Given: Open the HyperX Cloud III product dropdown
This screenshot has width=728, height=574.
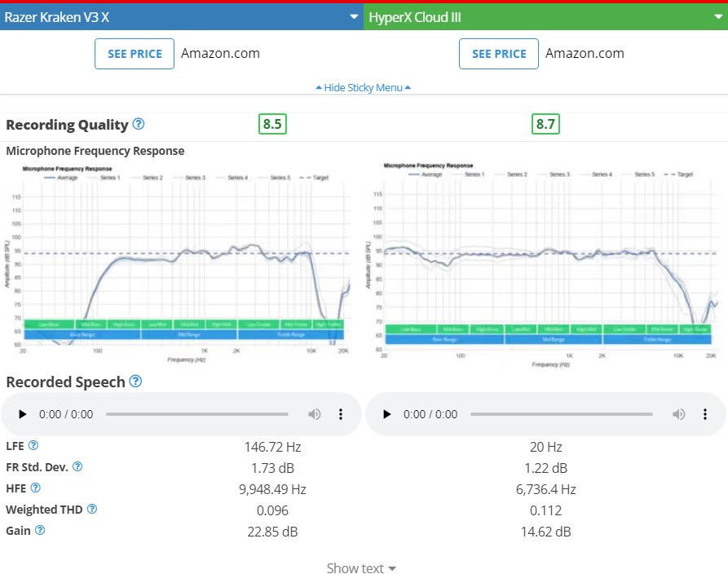Looking at the screenshot, I should coord(545,17).
